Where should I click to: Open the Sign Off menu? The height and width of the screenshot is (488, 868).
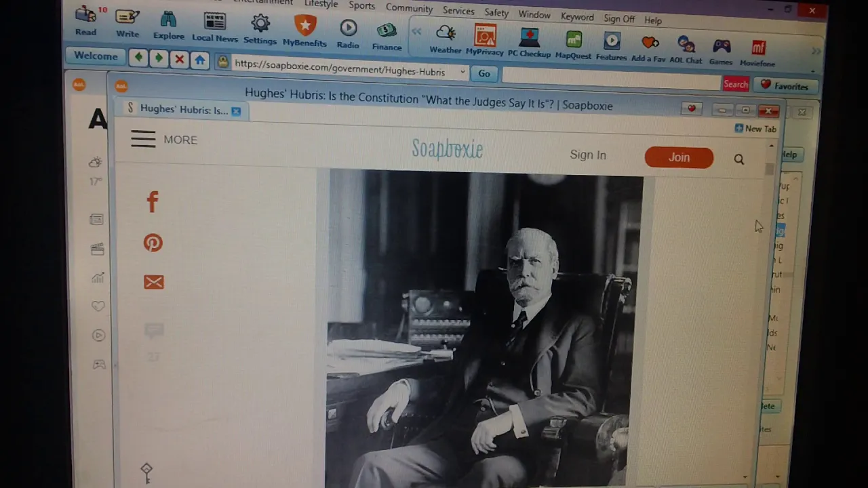coord(619,18)
